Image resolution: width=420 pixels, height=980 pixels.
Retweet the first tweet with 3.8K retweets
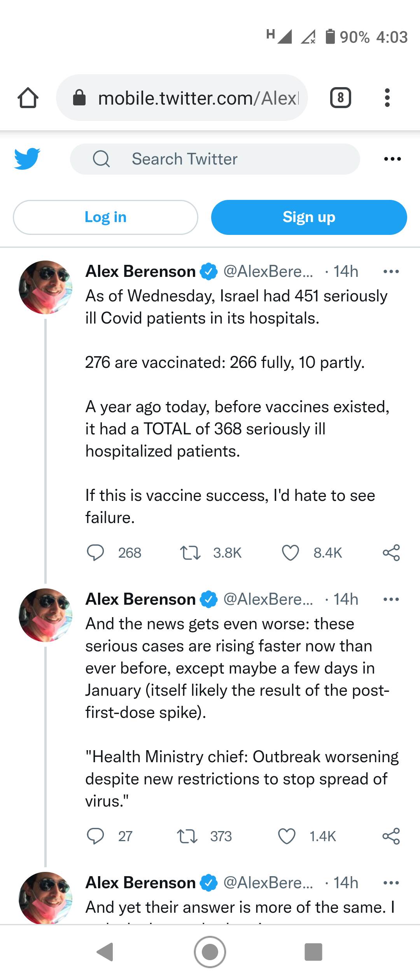(190, 553)
